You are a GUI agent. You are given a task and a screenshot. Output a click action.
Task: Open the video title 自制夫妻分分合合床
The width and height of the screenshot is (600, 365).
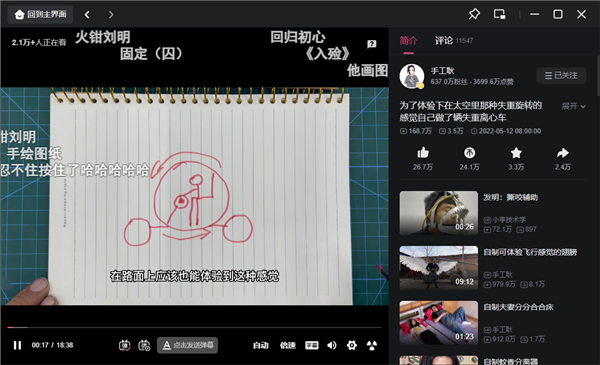[518, 307]
